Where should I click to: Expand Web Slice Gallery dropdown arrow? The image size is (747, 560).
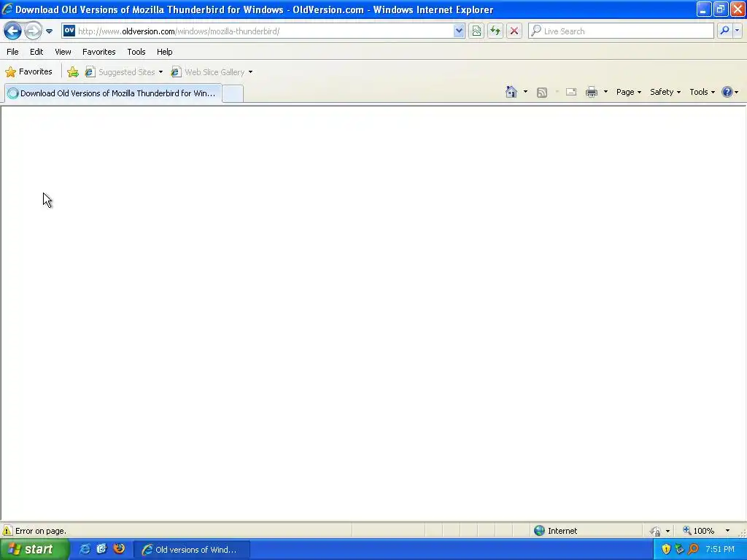[251, 72]
